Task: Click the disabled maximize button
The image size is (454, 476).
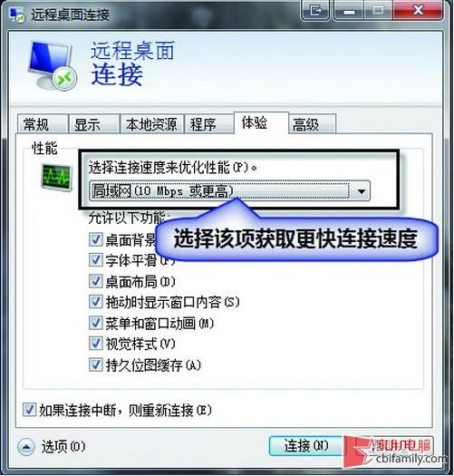Action: tap(378, 11)
